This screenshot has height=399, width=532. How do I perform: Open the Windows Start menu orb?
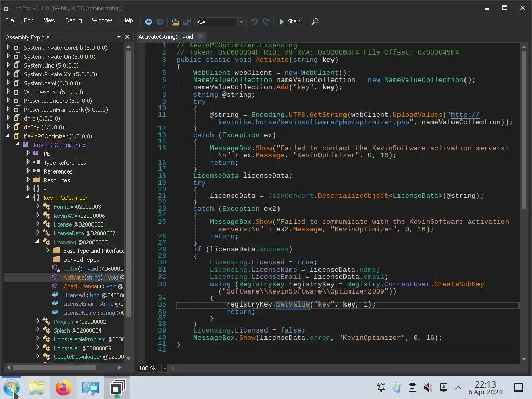coord(11,388)
